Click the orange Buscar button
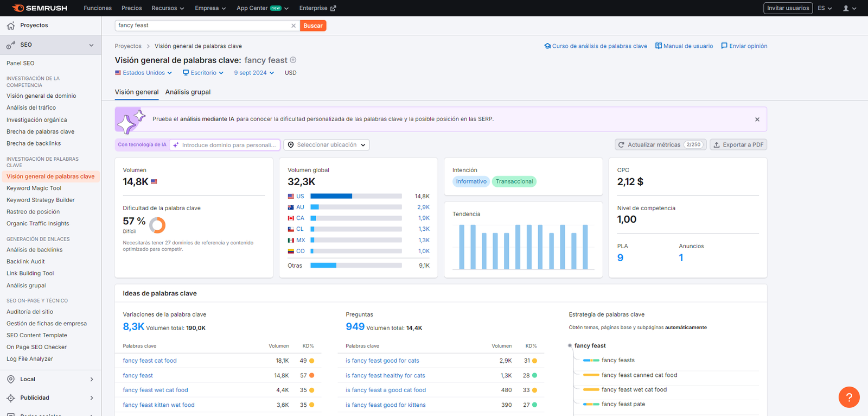Image resolution: width=868 pixels, height=416 pixels. click(313, 26)
